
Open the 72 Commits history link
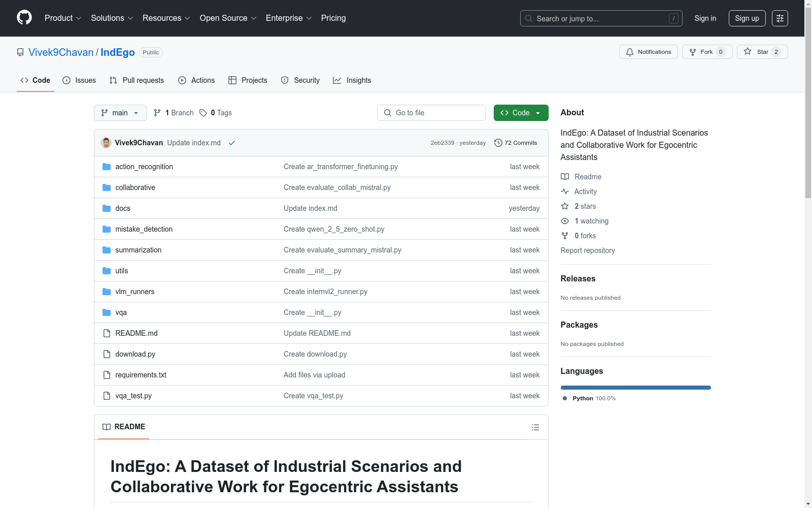coord(516,143)
